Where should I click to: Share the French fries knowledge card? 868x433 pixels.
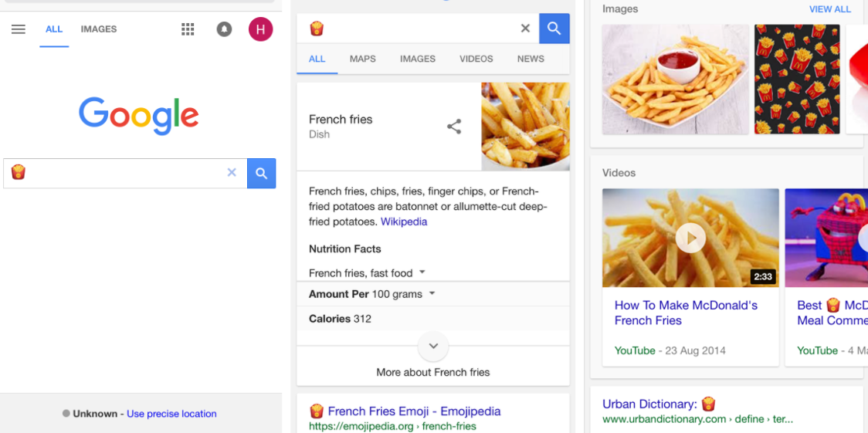tap(454, 127)
